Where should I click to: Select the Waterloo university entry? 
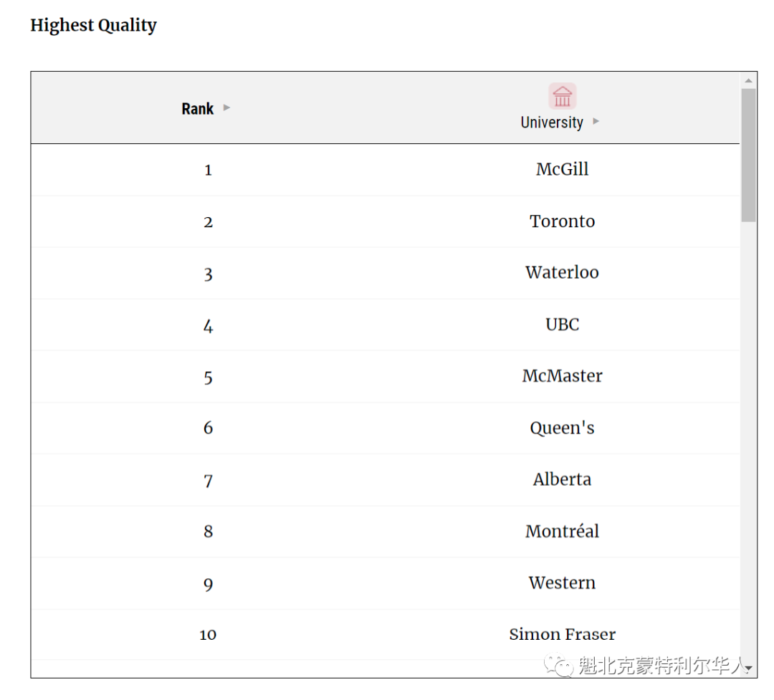pyautogui.click(x=563, y=272)
